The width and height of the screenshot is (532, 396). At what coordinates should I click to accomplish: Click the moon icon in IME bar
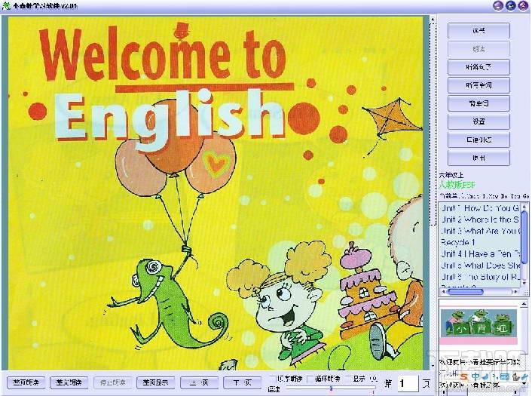pyautogui.click(x=486, y=376)
